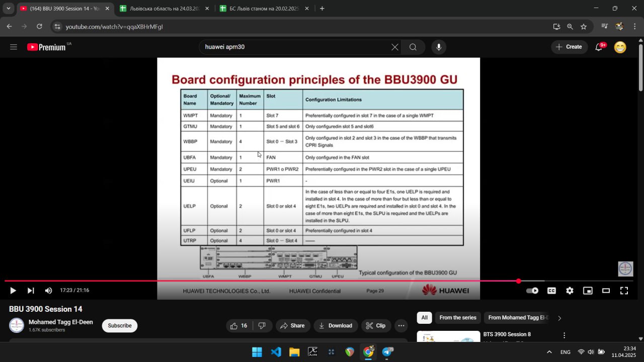Switch ENG input language
Screen dimensions: 644x362
click(x=566, y=352)
